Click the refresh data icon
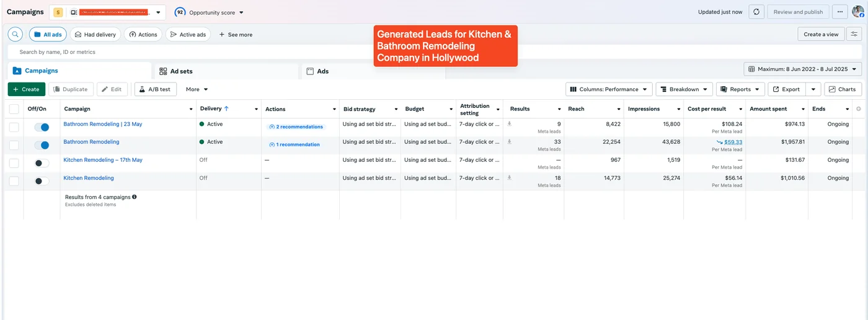 tap(756, 12)
